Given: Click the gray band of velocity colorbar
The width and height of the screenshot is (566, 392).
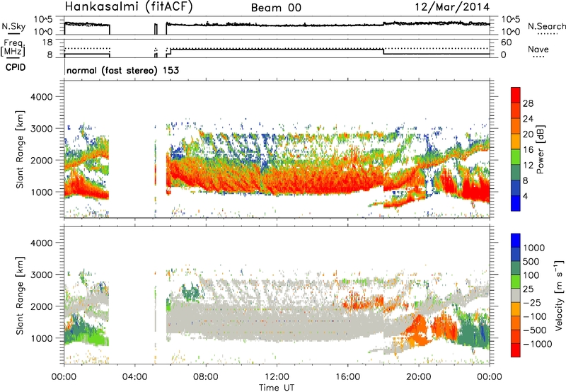Looking at the screenshot, I should (x=516, y=296).
